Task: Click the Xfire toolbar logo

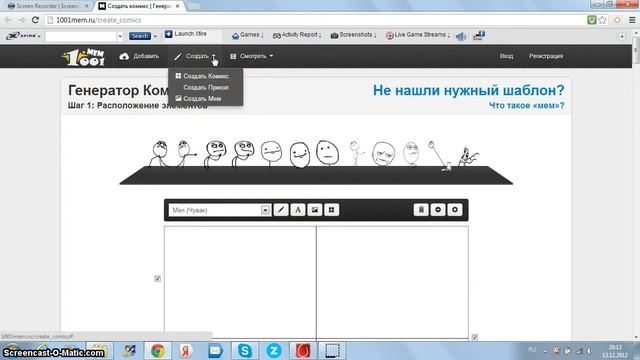Action: 20,36
